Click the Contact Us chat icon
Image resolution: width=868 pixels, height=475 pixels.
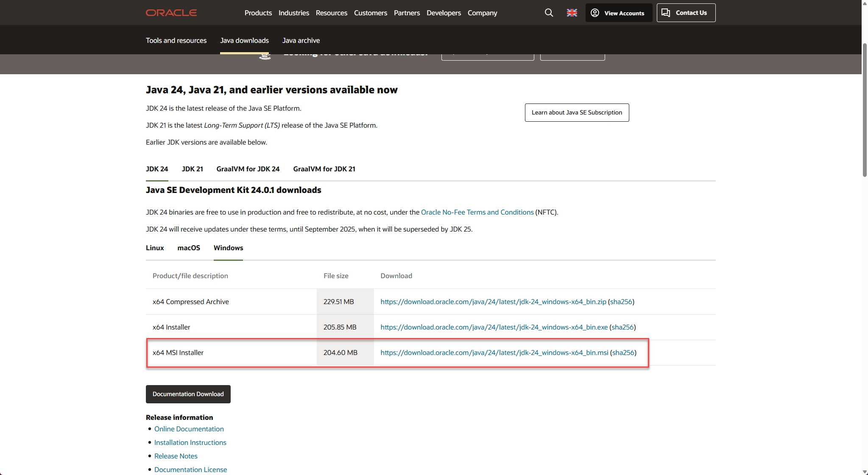coord(666,13)
